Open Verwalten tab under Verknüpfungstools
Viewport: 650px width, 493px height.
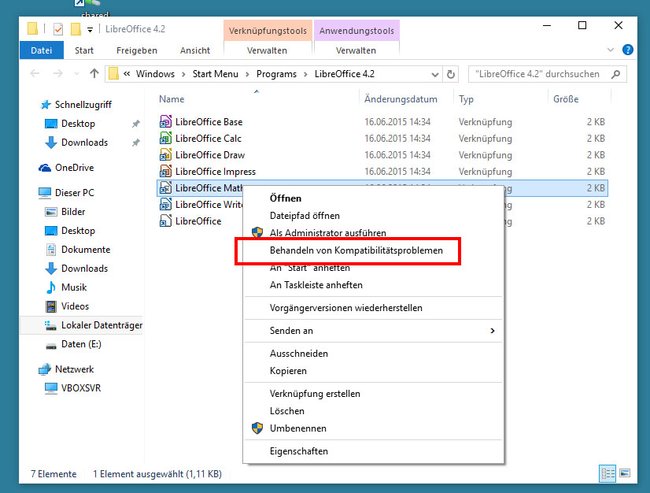[267, 50]
